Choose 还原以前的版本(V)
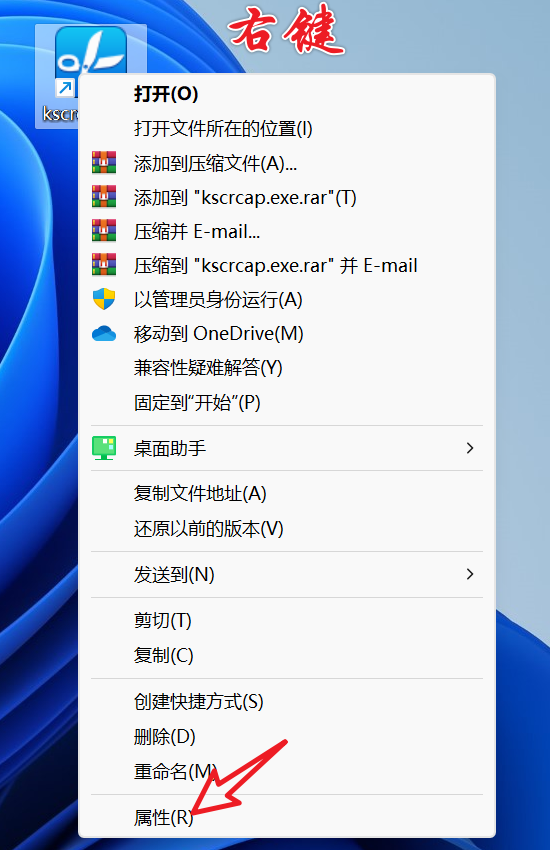The image size is (550, 850). click(x=209, y=529)
